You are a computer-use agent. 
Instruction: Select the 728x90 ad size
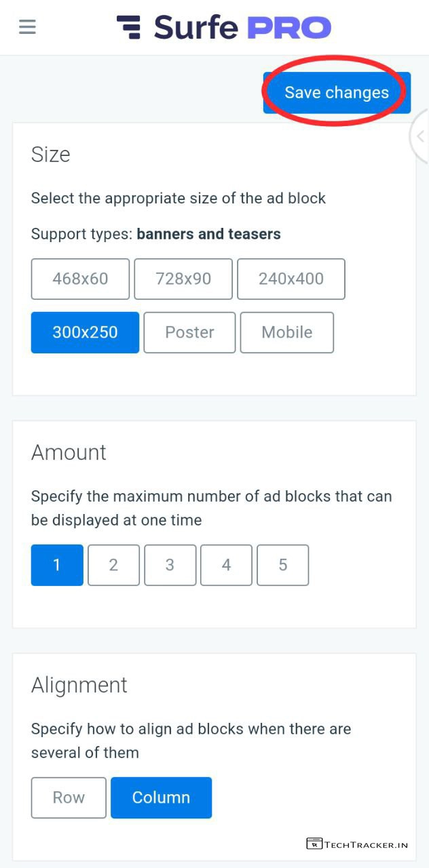(x=183, y=279)
